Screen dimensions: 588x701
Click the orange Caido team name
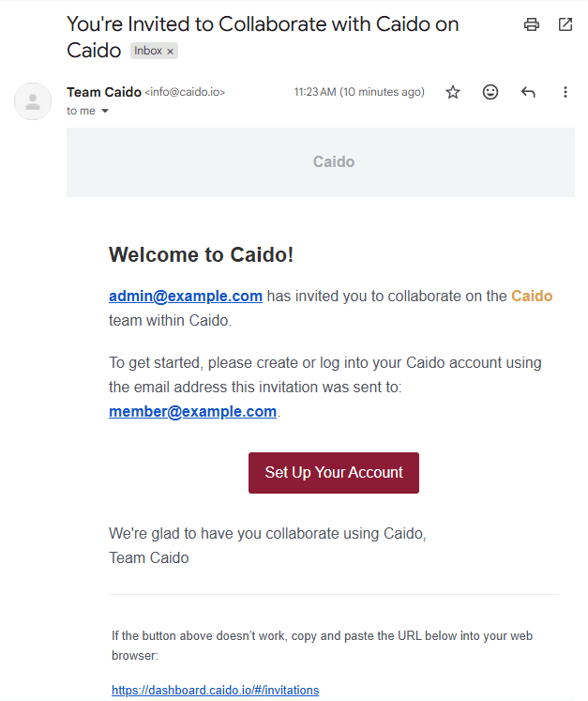pyautogui.click(x=532, y=297)
